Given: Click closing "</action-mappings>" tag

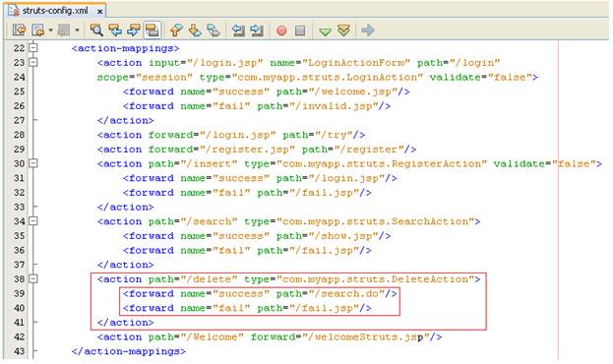Looking at the screenshot, I should point(129,351).
